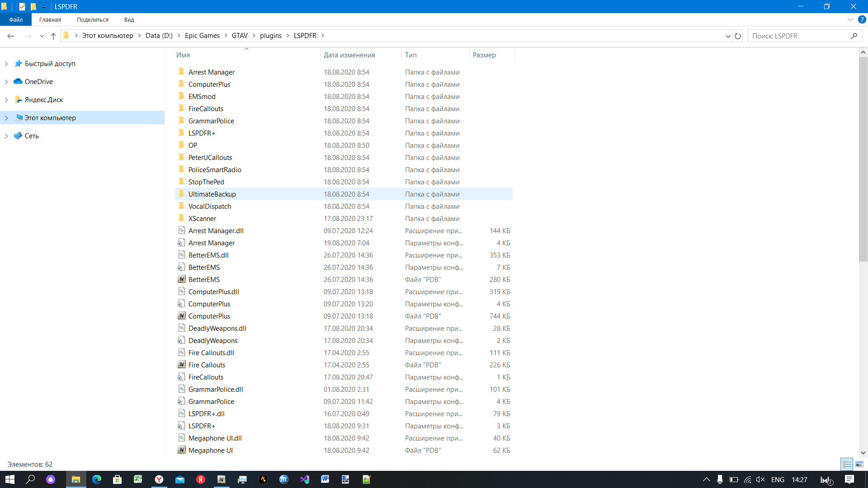Open Visual Studio from taskbar
The image size is (868, 488).
304,479
